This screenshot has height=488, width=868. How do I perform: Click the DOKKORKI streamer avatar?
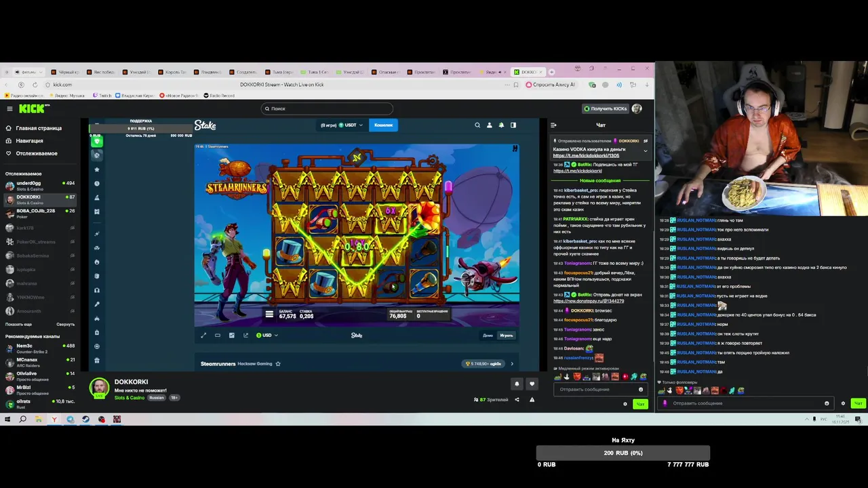pyautogui.click(x=100, y=388)
